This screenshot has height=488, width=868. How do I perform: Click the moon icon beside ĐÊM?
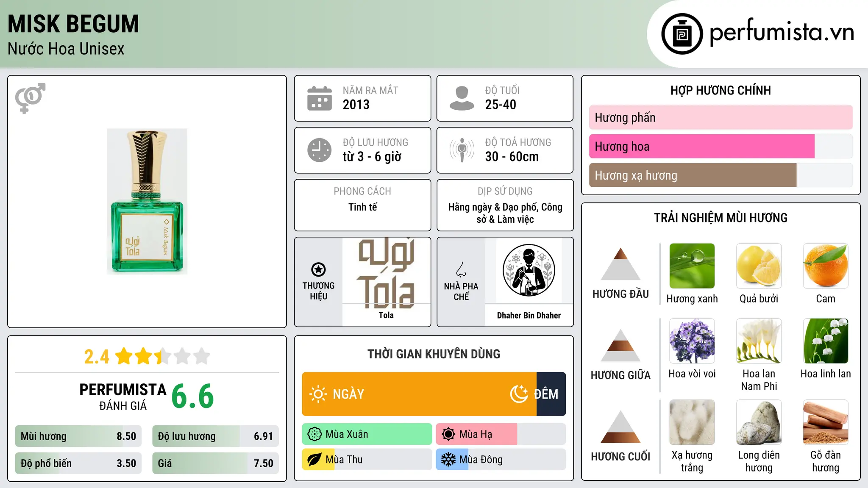519,394
